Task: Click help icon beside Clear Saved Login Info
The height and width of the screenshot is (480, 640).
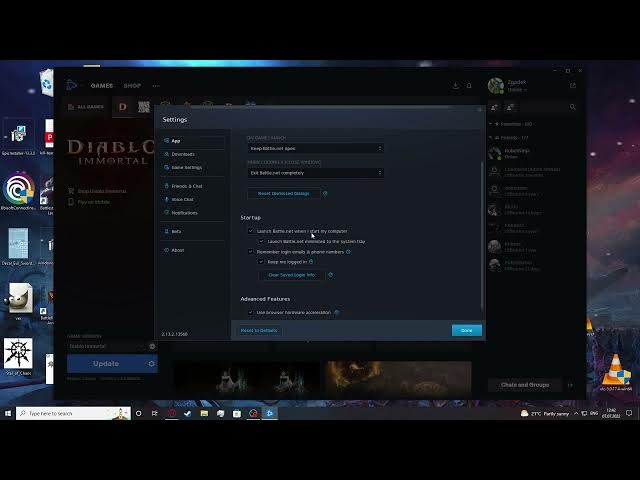Action: [x=331, y=275]
